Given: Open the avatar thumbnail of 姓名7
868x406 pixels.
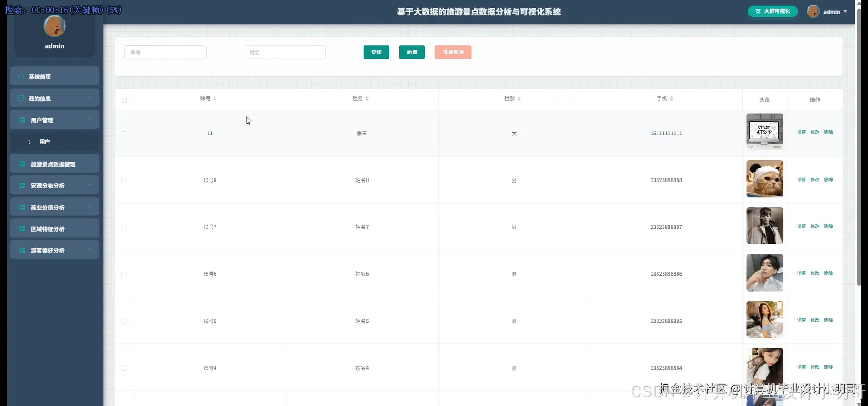Looking at the screenshot, I should [x=765, y=226].
